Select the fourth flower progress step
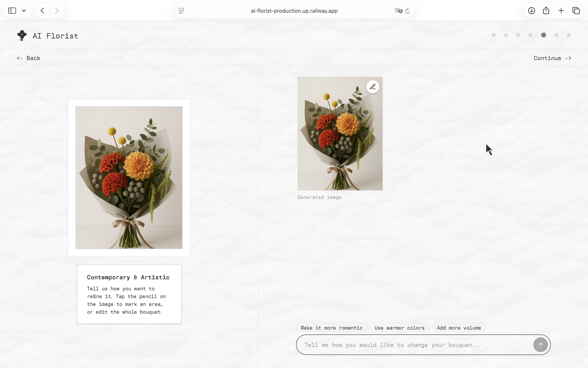 (530, 35)
